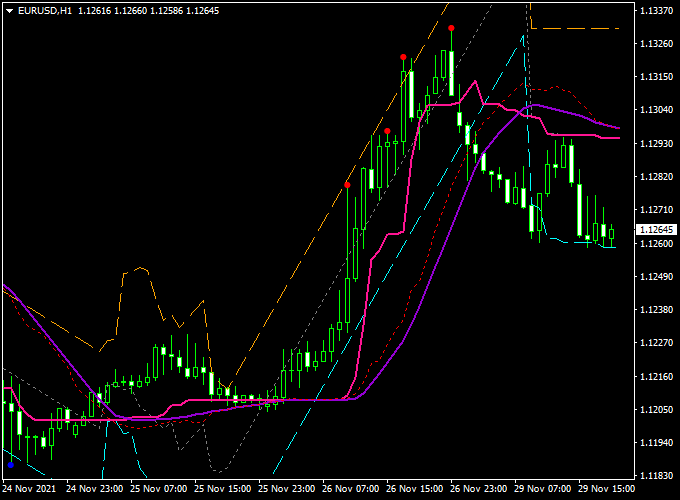This screenshot has height=500, width=680.
Task: Click the 24 Nov 2021 date label
Action: (29, 489)
